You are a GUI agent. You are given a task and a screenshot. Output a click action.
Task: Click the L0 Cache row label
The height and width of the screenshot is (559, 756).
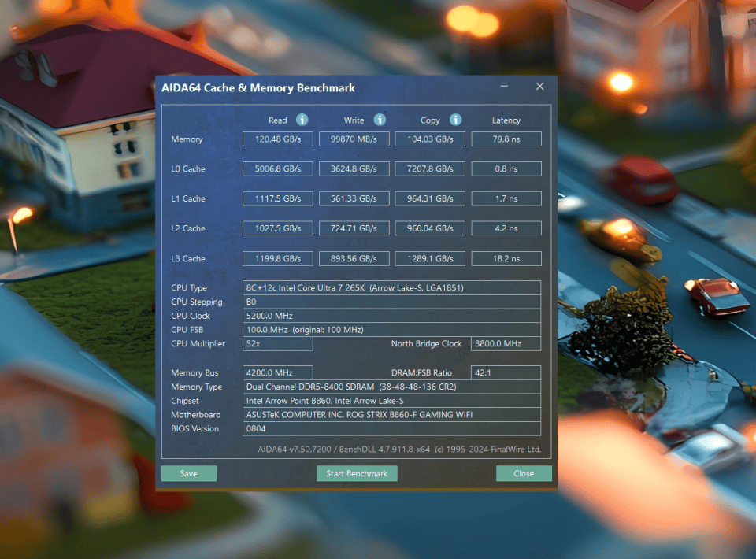[188, 168]
